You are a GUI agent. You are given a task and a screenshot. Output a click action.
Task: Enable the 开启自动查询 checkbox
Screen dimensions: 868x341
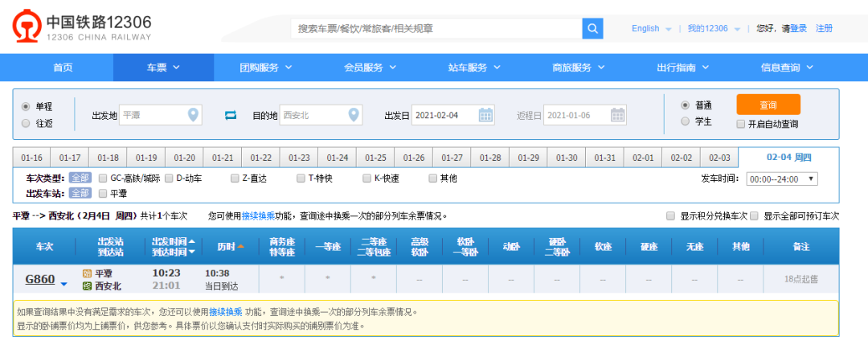[741, 124]
